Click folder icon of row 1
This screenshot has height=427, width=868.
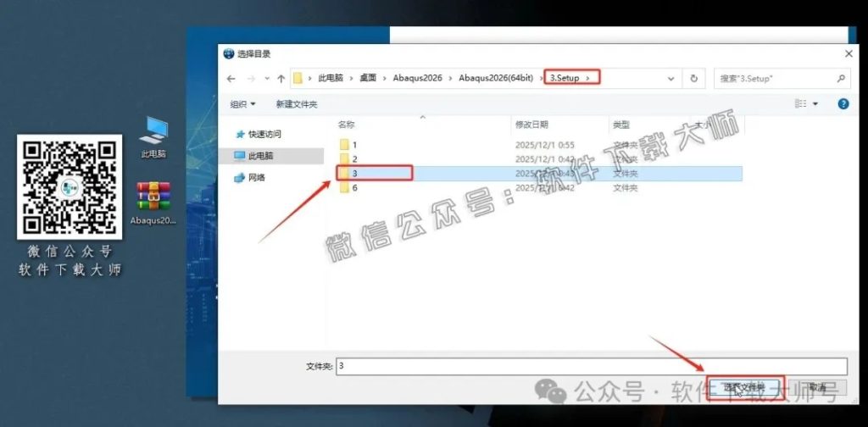[x=344, y=145]
